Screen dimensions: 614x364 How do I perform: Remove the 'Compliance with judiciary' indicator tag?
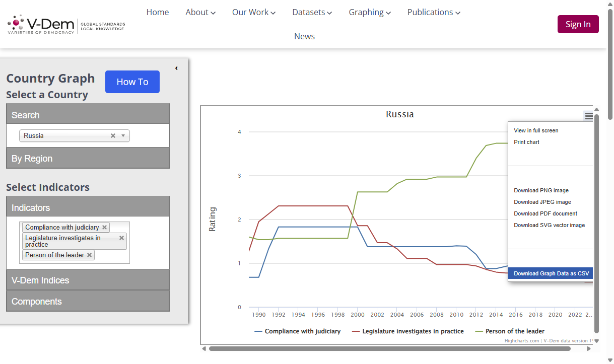[x=104, y=227]
